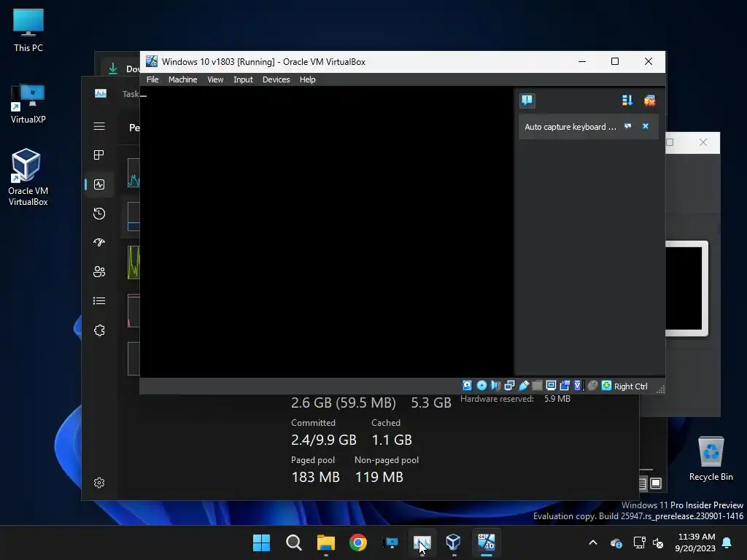The height and width of the screenshot is (560, 747).
Task: Open Startup apps in Task Manager sidebar
Action: 99,242
